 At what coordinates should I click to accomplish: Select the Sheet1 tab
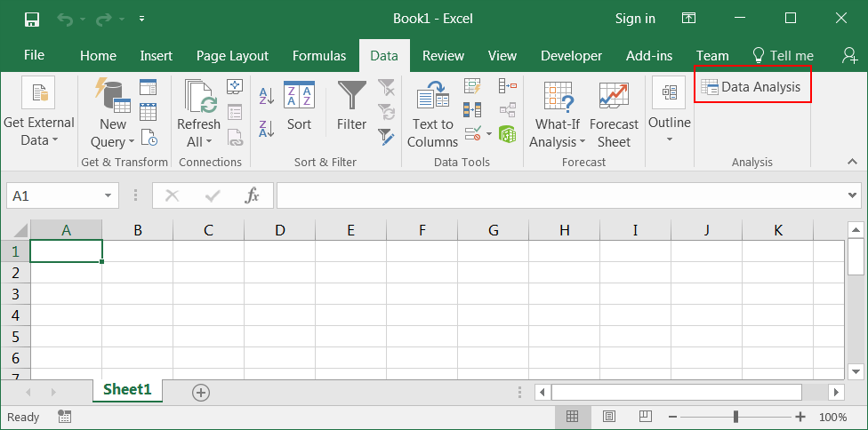[127, 389]
